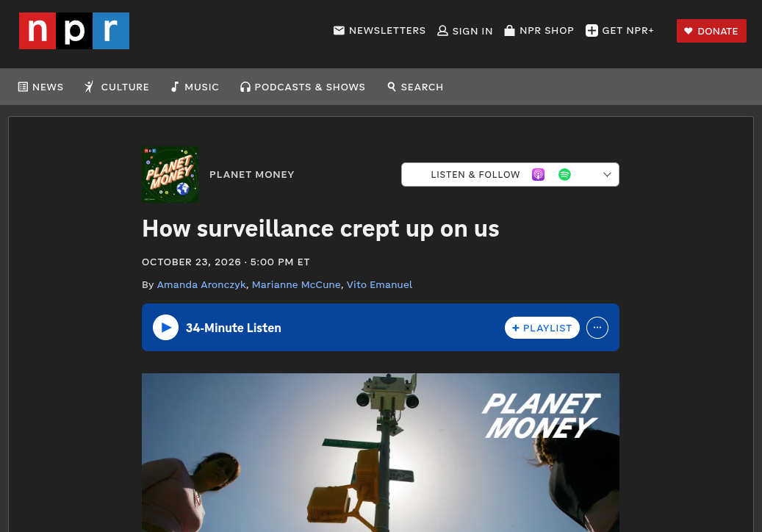
Task: Click the '34-Minute Listen' label
Action: pyautogui.click(x=233, y=328)
